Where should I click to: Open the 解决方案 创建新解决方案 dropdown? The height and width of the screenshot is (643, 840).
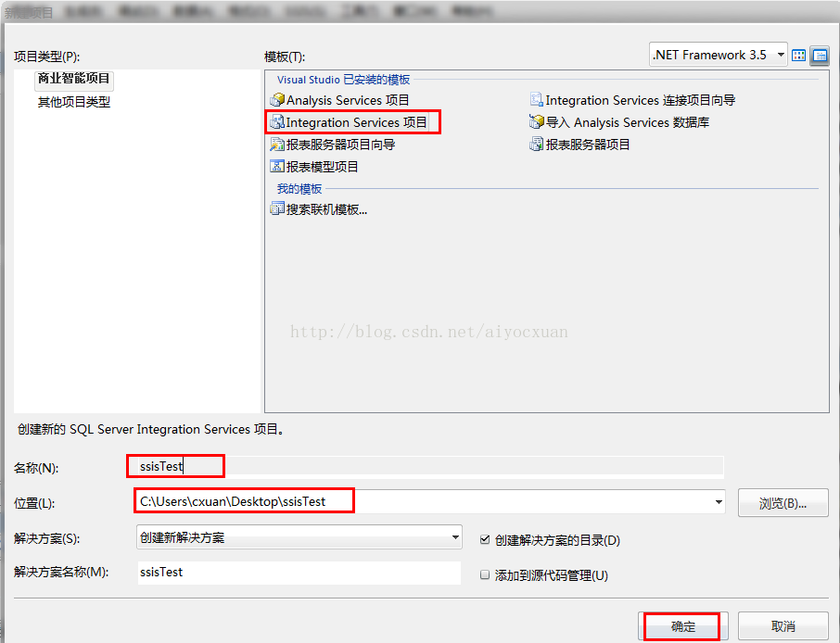299,537
